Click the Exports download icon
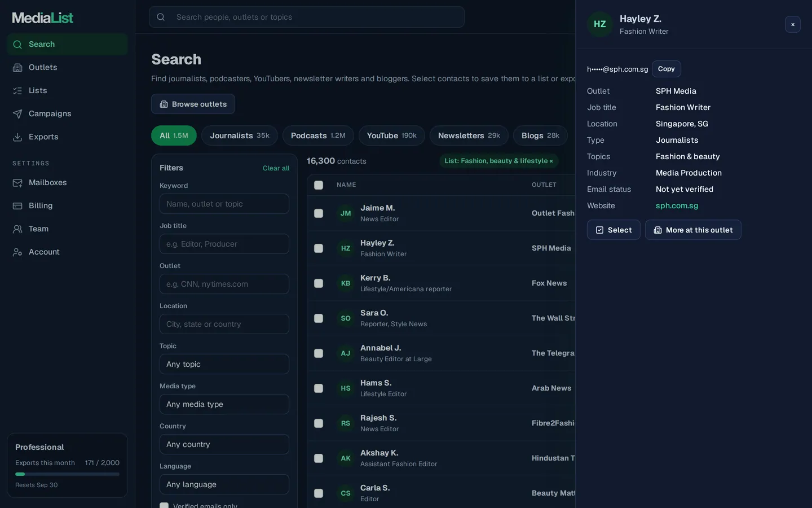Viewport: 812px width, 508px height. pyautogui.click(x=17, y=137)
